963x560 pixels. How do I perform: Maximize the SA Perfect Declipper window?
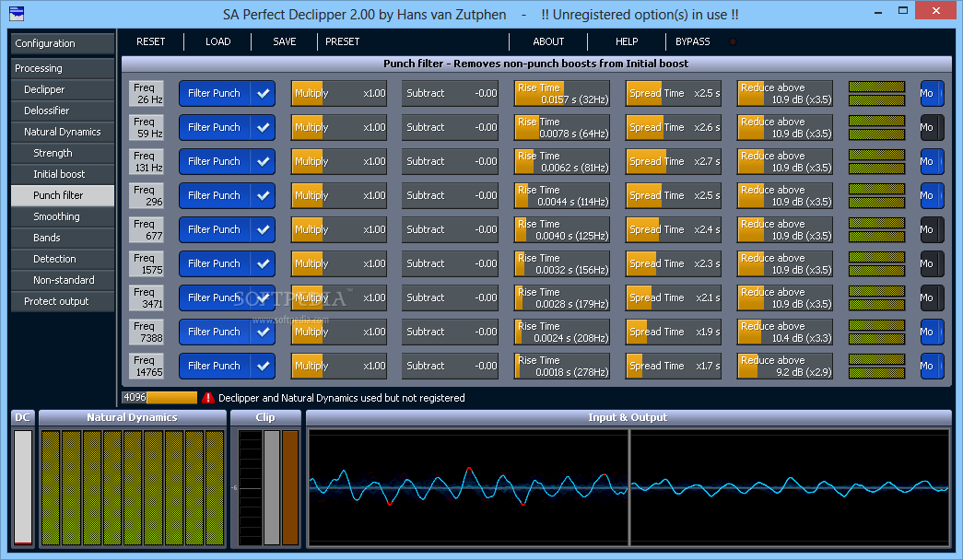click(x=903, y=11)
